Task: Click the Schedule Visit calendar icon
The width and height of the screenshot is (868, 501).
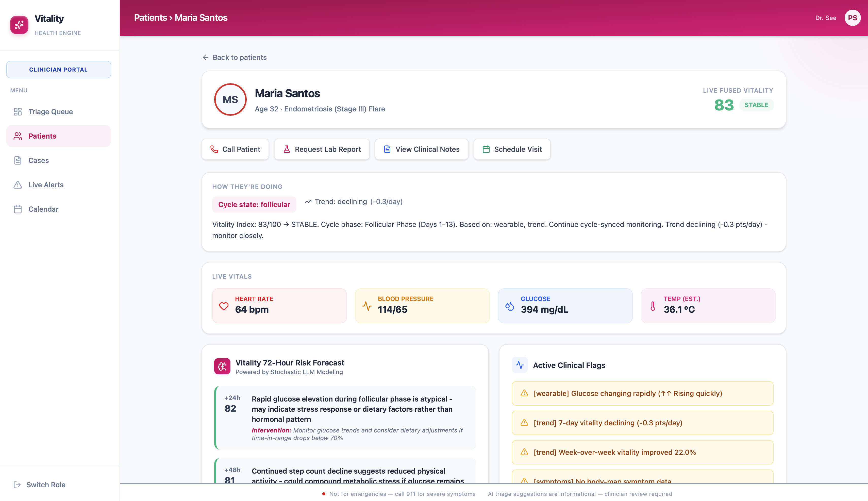Action: point(486,149)
